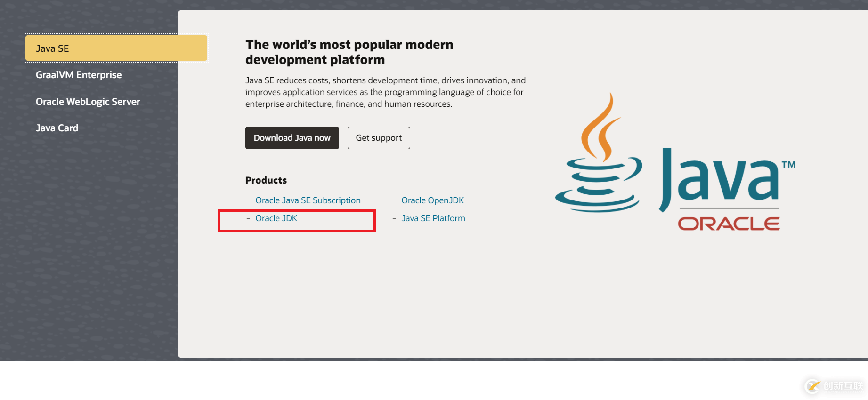The width and height of the screenshot is (868, 400).
Task: Click the Java Oracle logo image
Action: coord(676,161)
